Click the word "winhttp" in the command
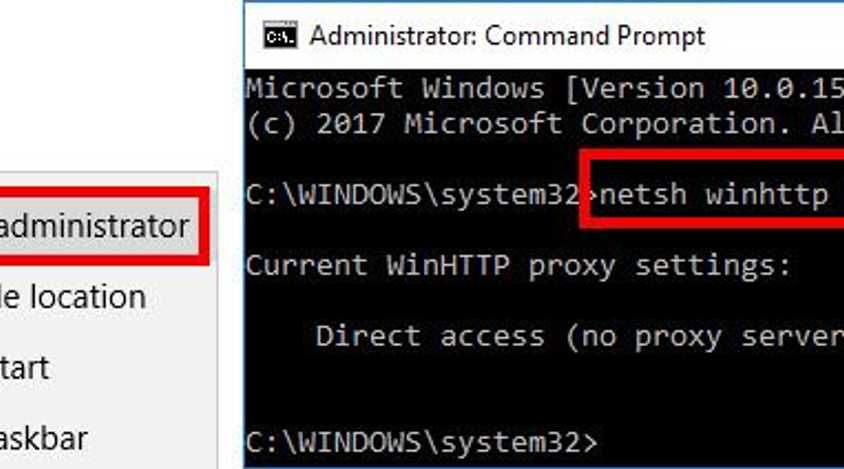 767,194
